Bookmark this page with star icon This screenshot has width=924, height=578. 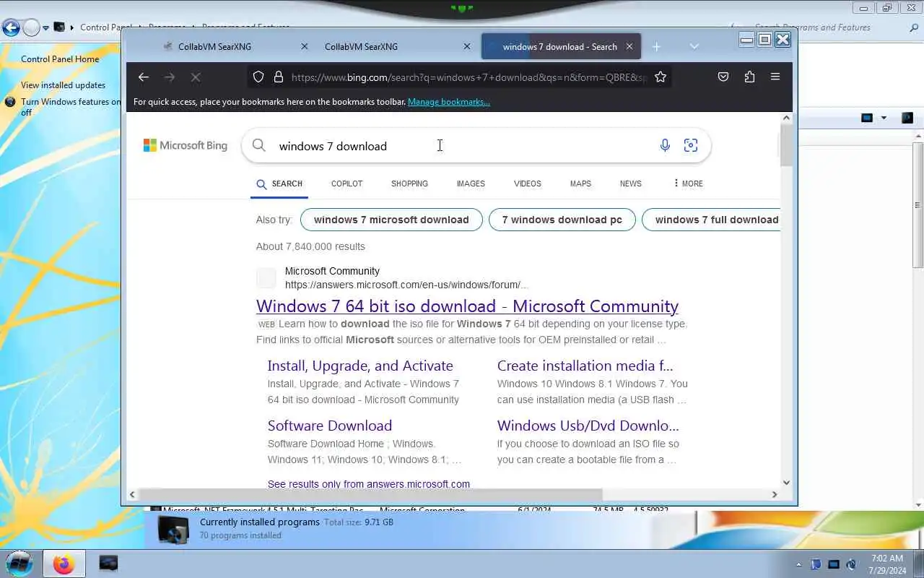(661, 77)
